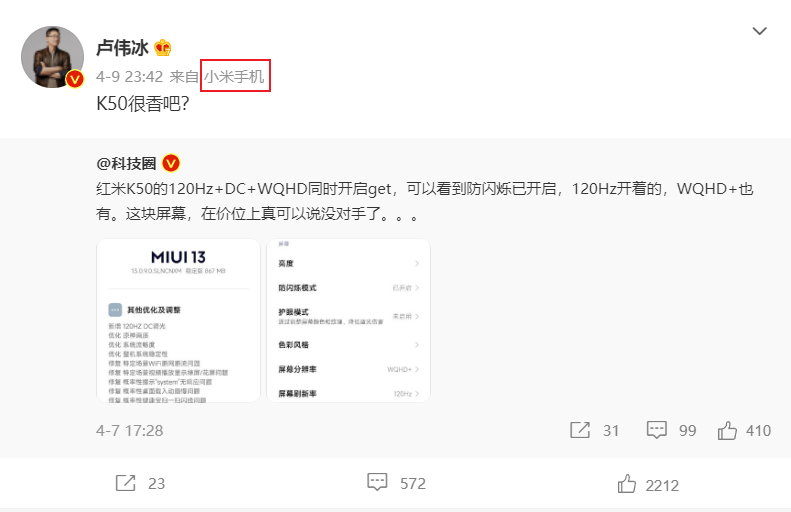Open the post options chevron menu
This screenshot has width=791, height=512.
(759, 31)
